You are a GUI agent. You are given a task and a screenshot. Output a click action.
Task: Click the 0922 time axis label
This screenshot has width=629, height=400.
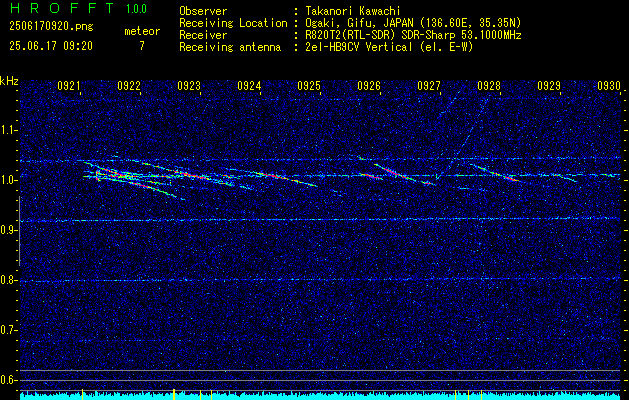(129, 86)
